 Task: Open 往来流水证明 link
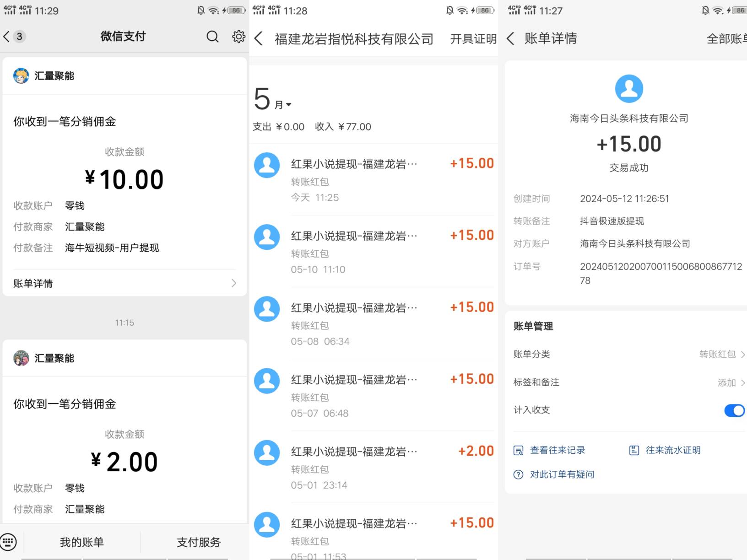[673, 450]
